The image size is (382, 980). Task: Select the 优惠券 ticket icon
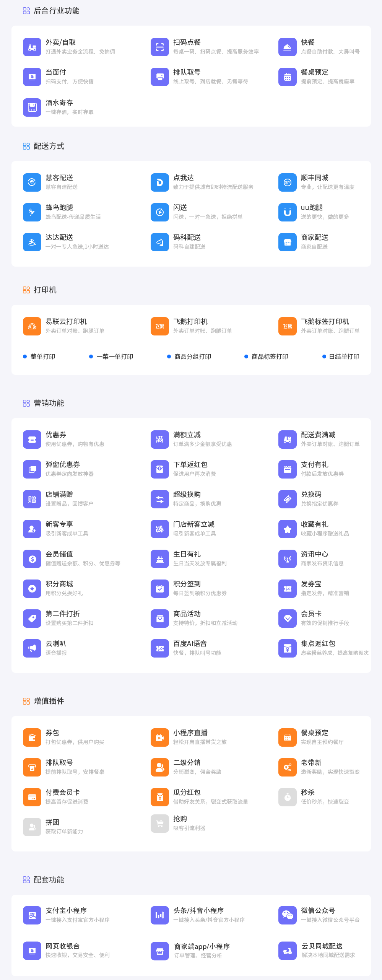pyautogui.click(x=32, y=440)
